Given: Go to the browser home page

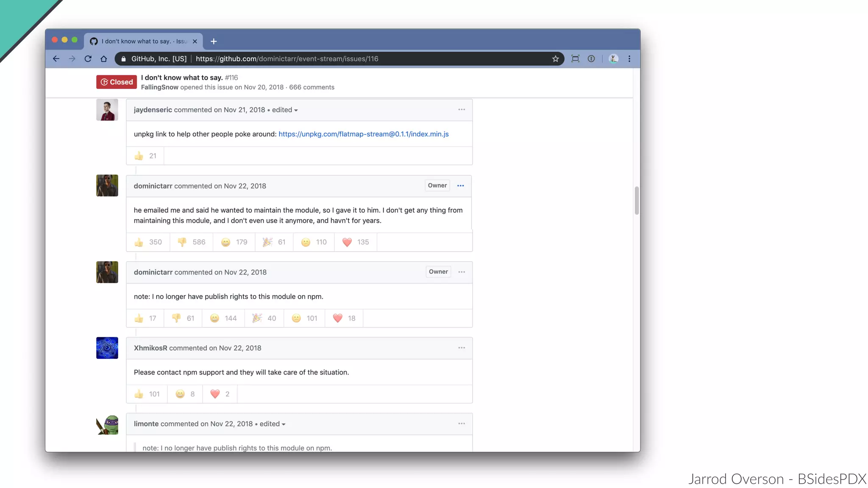Looking at the screenshot, I should 104,59.
